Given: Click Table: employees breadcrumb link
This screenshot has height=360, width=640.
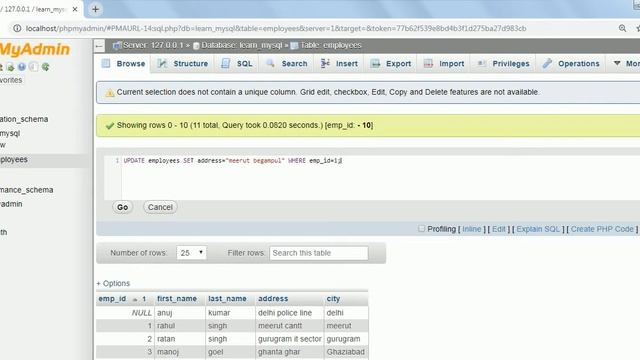Looking at the screenshot, I should tap(331, 45).
